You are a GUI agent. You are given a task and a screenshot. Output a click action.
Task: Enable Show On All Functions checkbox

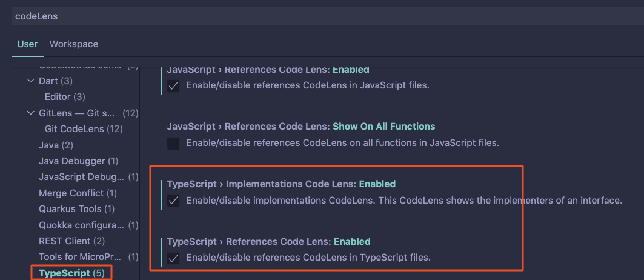point(173,144)
